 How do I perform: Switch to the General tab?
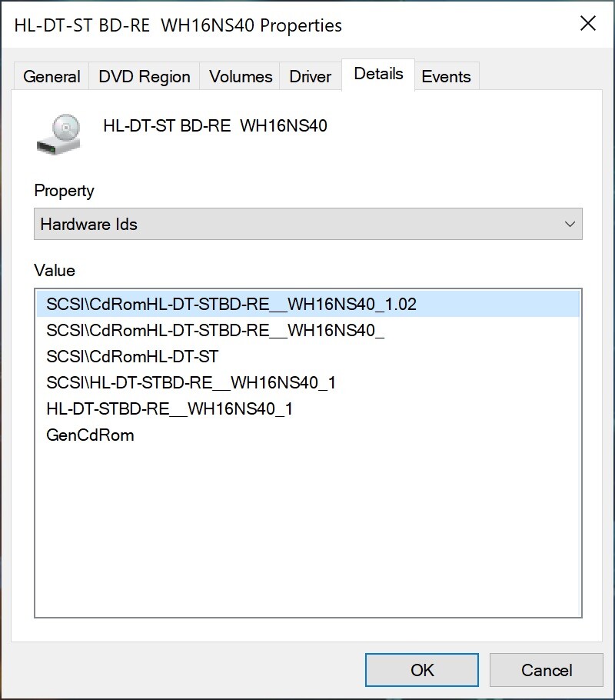[x=52, y=76]
